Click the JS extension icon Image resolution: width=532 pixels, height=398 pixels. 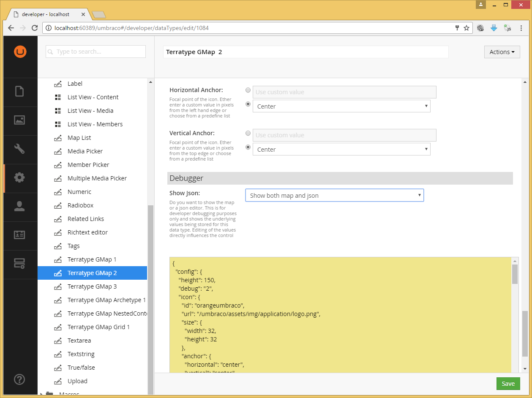tap(507, 28)
